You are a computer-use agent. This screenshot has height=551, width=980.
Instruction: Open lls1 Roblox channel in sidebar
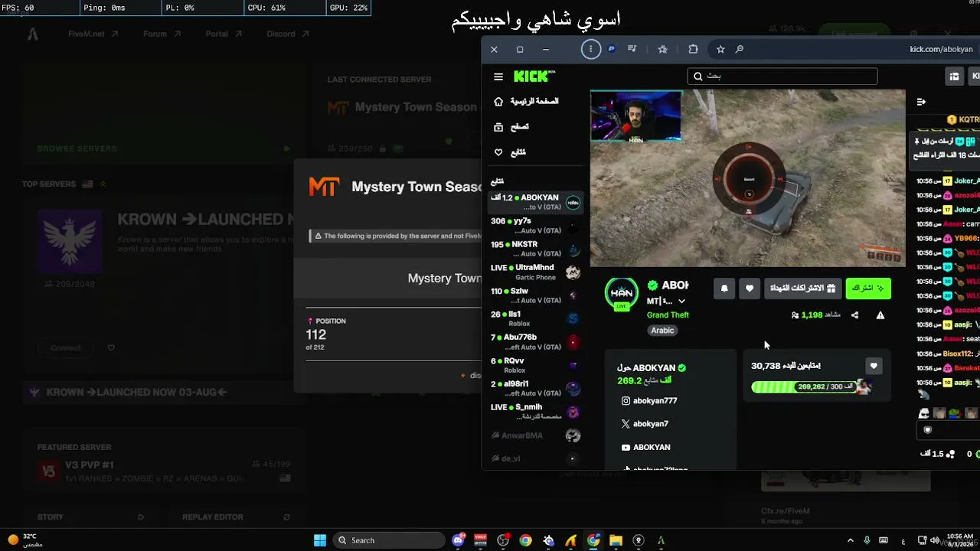point(536,318)
